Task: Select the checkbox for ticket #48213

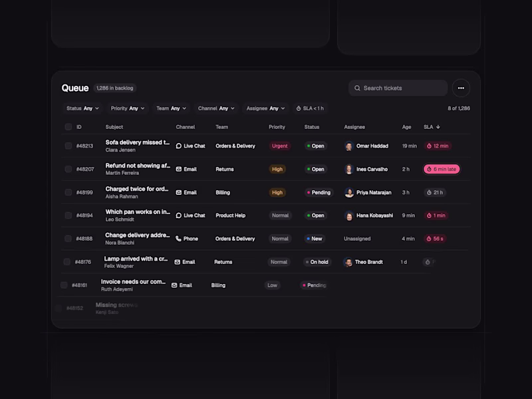Action: point(68,146)
